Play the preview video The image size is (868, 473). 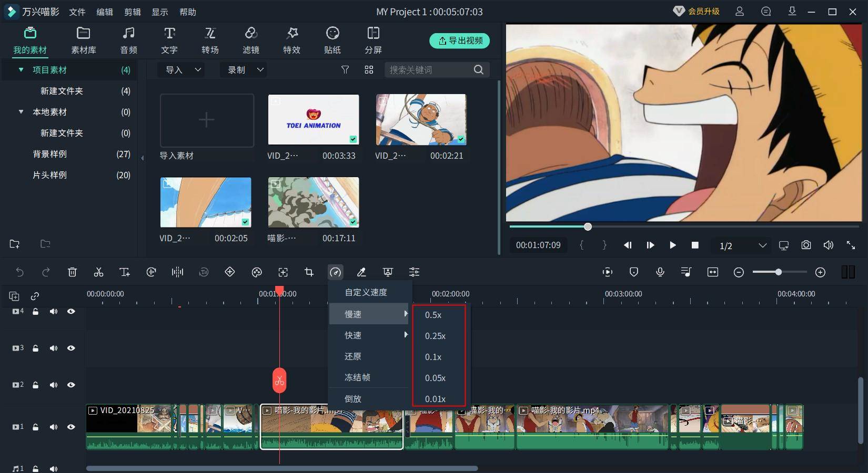(x=672, y=245)
